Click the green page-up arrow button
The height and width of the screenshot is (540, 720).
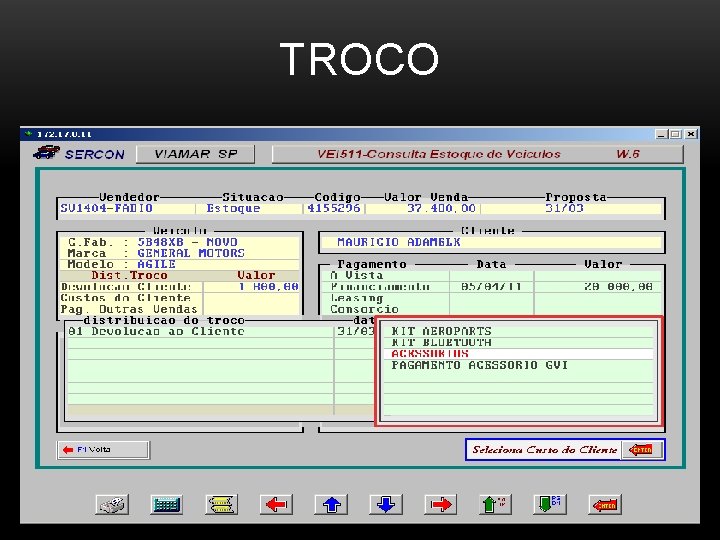[x=495, y=505]
